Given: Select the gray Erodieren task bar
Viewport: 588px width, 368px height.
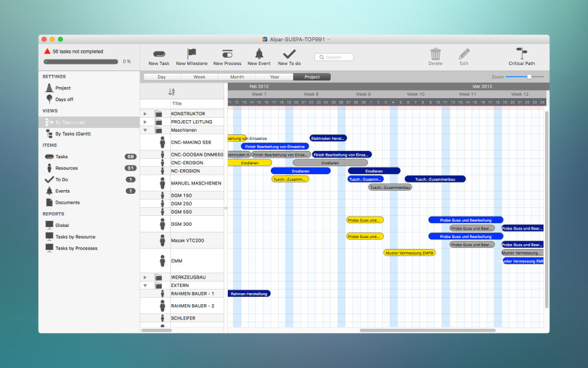Looking at the screenshot, I should [330, 163].
